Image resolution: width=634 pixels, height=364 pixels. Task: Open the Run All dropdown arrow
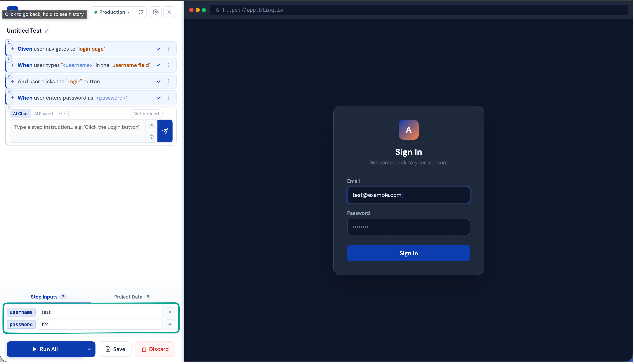coord(89,349)
